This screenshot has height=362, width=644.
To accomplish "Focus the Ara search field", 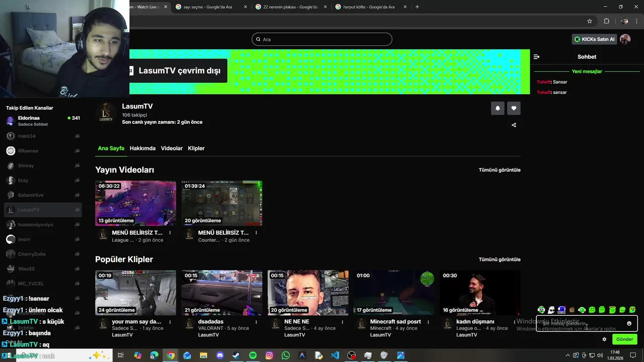I will pos(322,39).
